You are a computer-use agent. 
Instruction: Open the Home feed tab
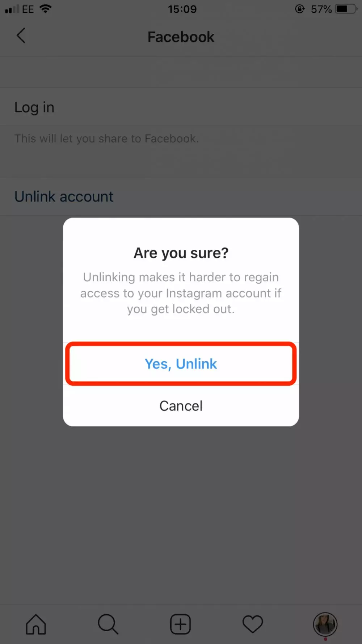tap(36, 624)
